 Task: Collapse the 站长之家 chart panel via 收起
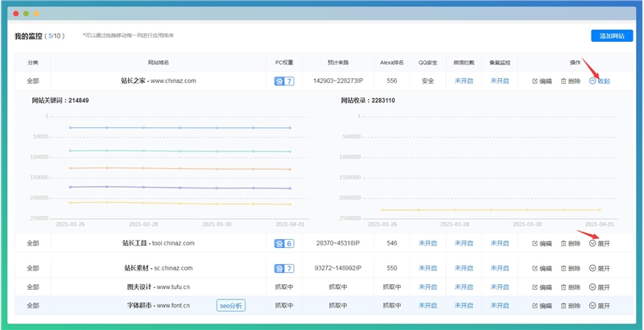pos(600,81)
